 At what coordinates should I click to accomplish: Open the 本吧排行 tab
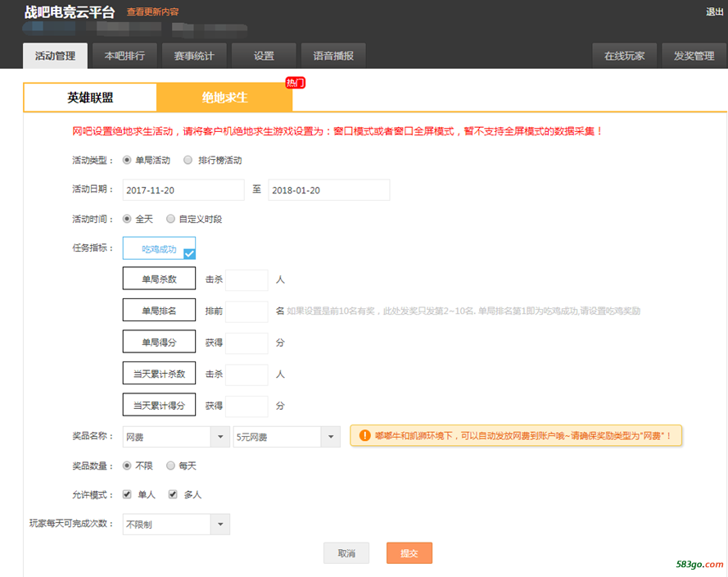coord(125,56)
